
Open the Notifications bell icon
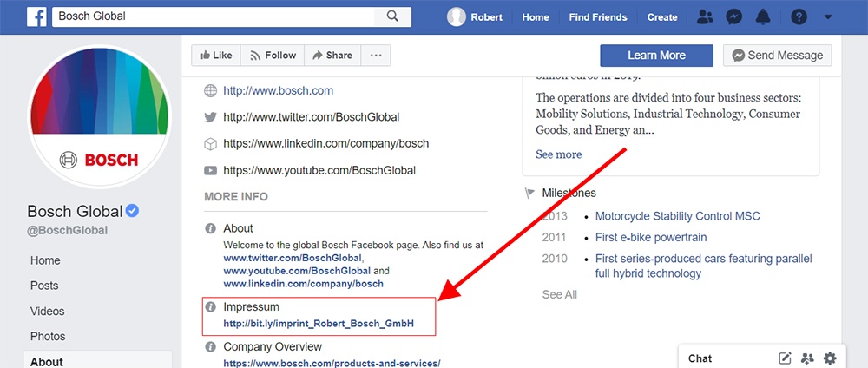coord(763,17)
